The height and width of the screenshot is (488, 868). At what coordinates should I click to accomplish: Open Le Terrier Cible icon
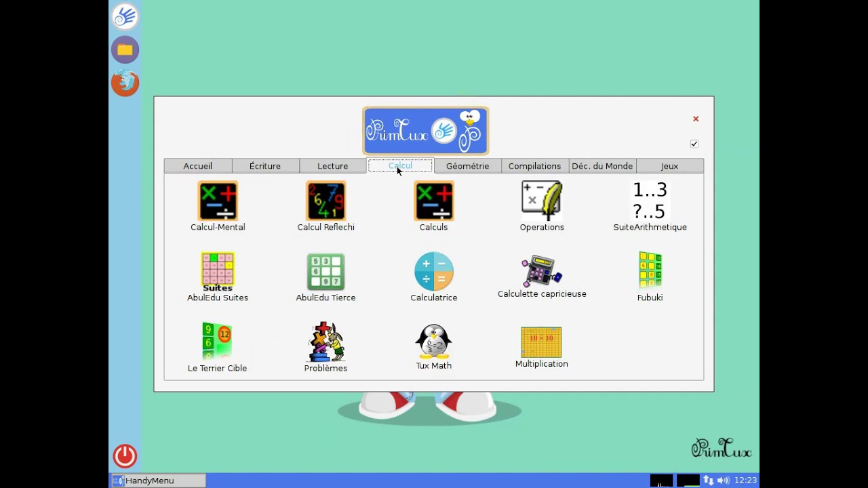(x=218, y=342)
